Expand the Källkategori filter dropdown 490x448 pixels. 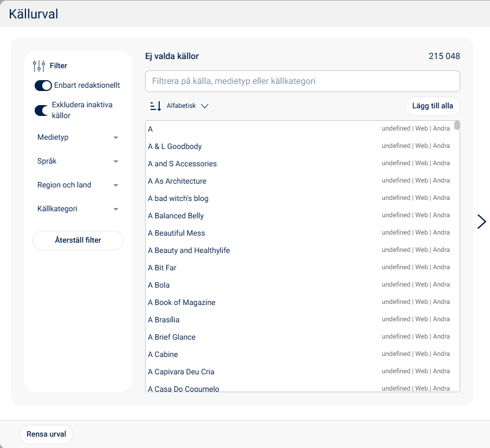click(78, 209)
